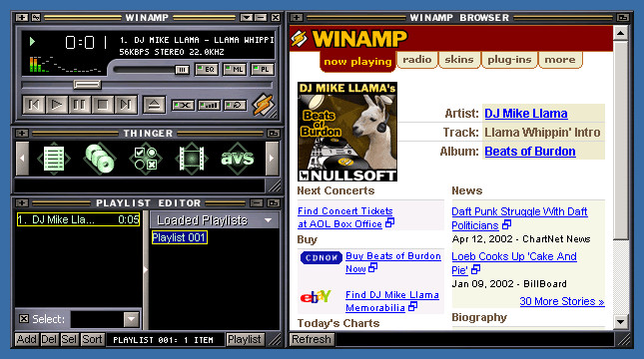Collapse playlist pane splitter arrow

click(145, 269)
